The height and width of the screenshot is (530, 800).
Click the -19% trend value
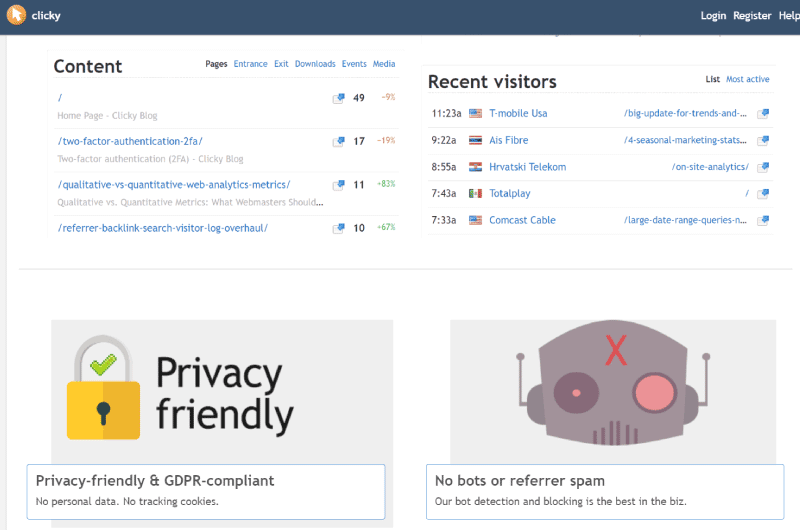pos(386,140)
